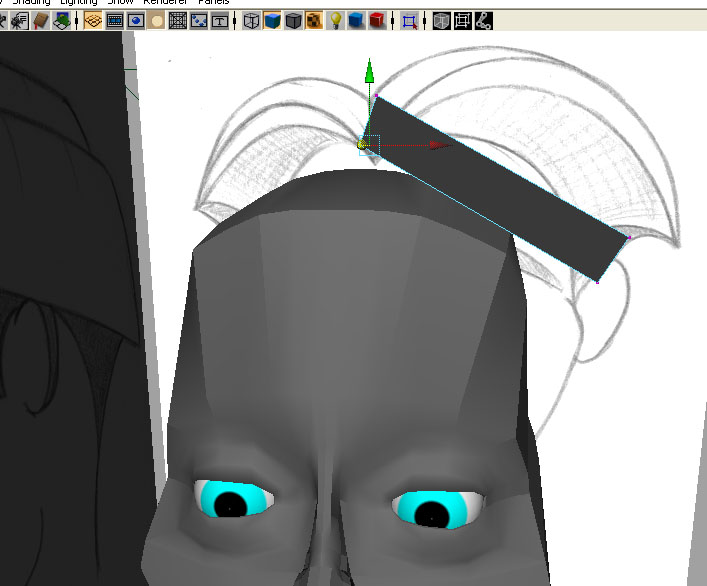
Task: Open the Panels menu
Action: [x=214, y=2]
